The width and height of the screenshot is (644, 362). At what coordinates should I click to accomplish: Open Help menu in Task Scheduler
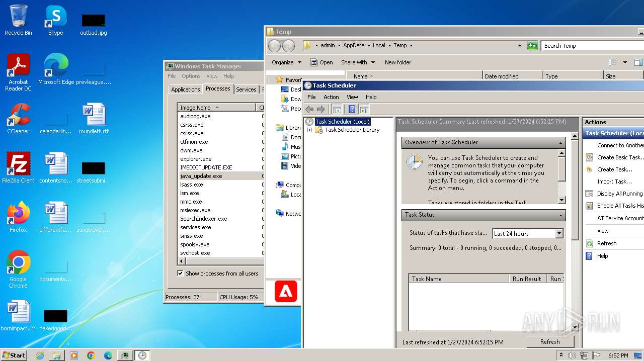371,97
